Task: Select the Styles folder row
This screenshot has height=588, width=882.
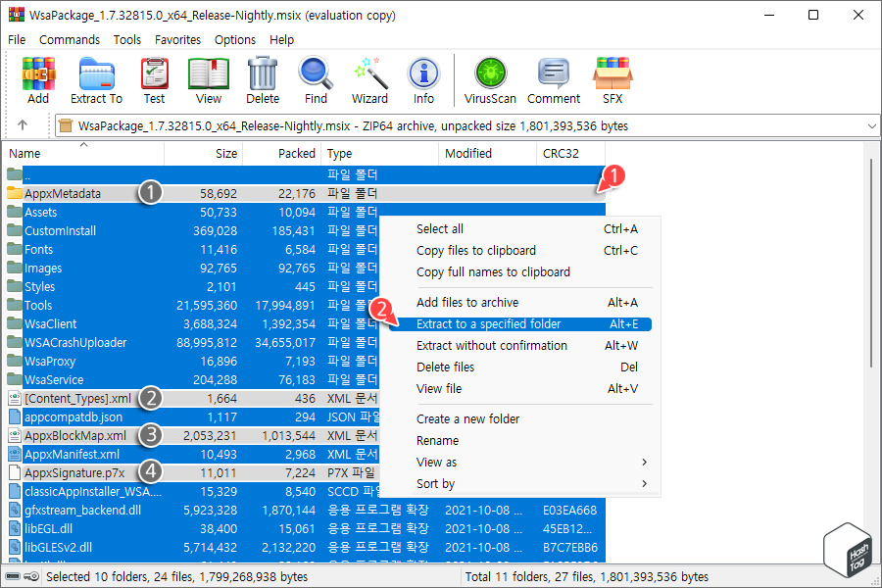Action: (x=192, y=286)
